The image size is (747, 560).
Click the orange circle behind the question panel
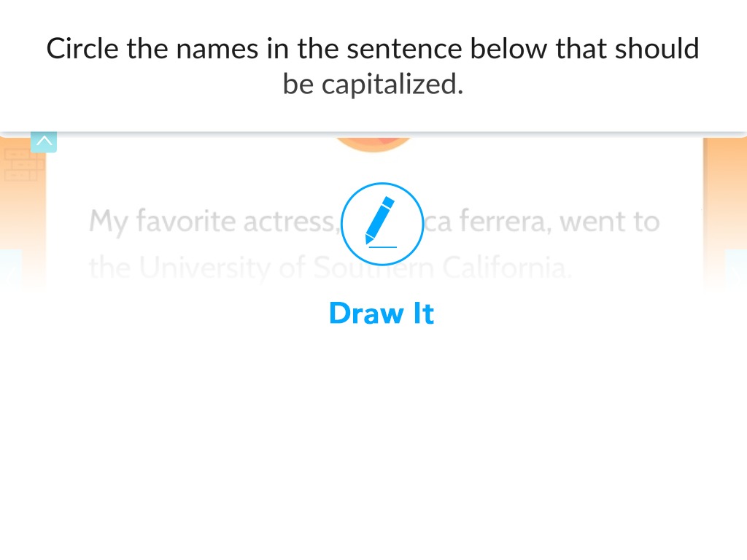click(373, 144)
